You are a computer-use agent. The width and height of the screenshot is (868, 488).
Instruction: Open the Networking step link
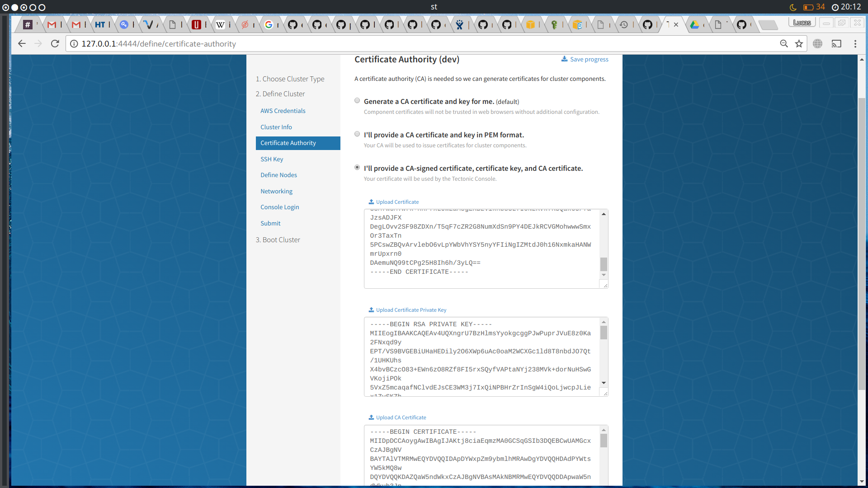[276, 191]
